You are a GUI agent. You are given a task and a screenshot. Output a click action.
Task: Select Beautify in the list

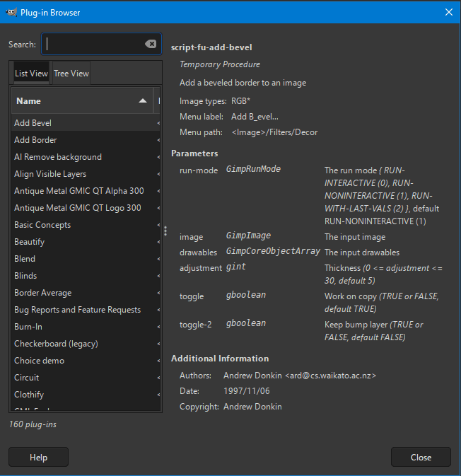[x=86, y=242]
